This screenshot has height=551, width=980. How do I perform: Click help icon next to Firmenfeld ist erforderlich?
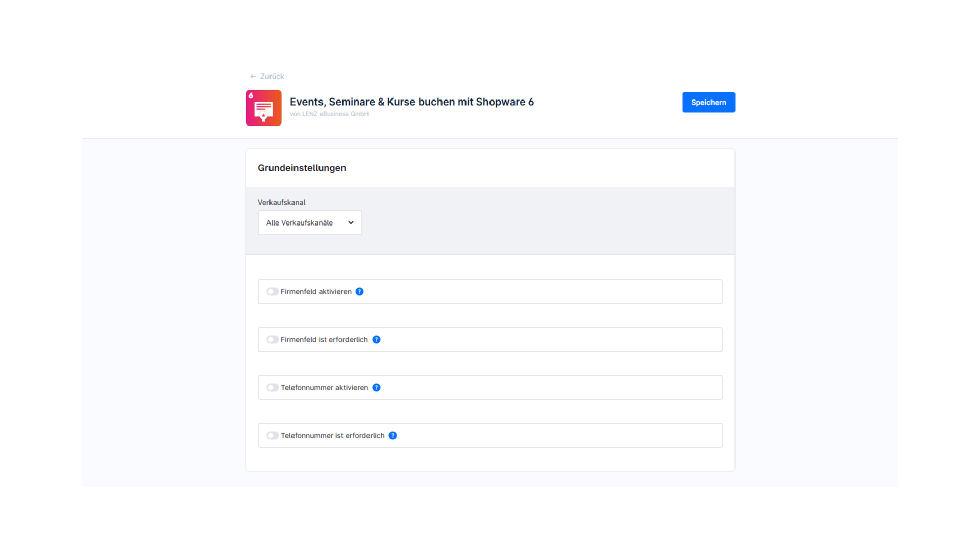[376, 340]
